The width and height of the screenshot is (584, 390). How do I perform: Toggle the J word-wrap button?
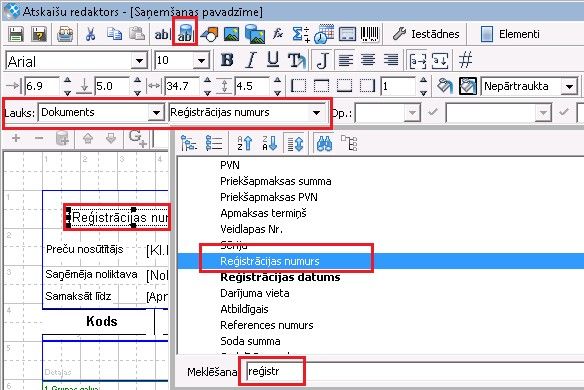pos(322,60)
